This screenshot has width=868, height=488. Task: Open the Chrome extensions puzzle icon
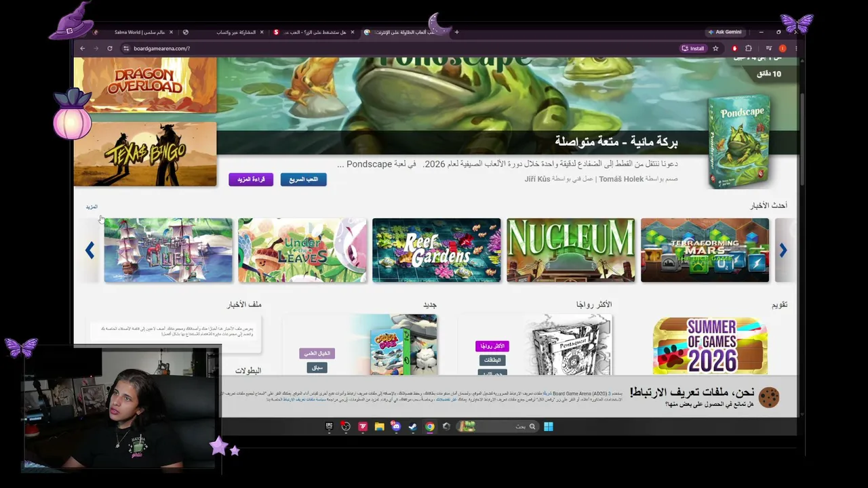tap(749, 48)
